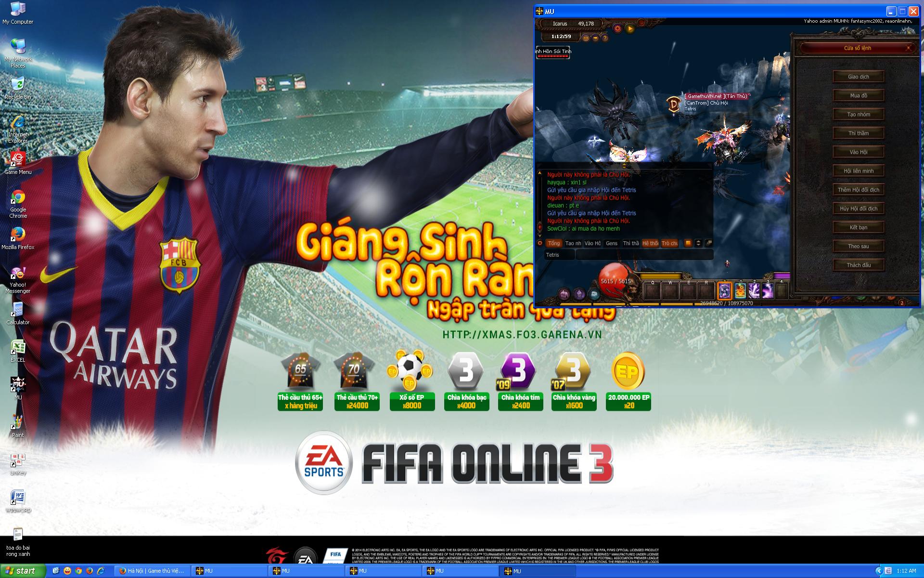This screenshot has height=578, width=924.
Task: Click Kết bạn command button
Action: [859, 227]
